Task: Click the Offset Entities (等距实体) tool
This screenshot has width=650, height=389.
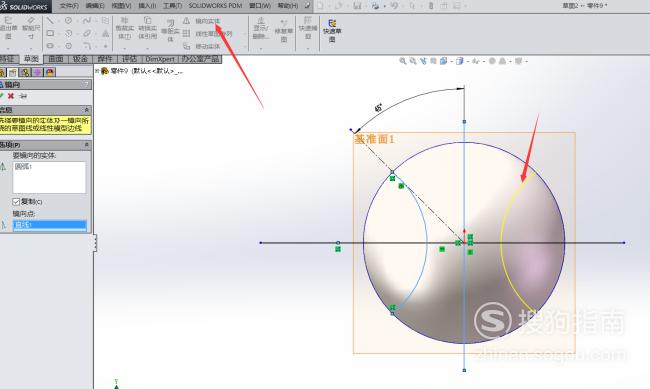Action: [170, 31]
